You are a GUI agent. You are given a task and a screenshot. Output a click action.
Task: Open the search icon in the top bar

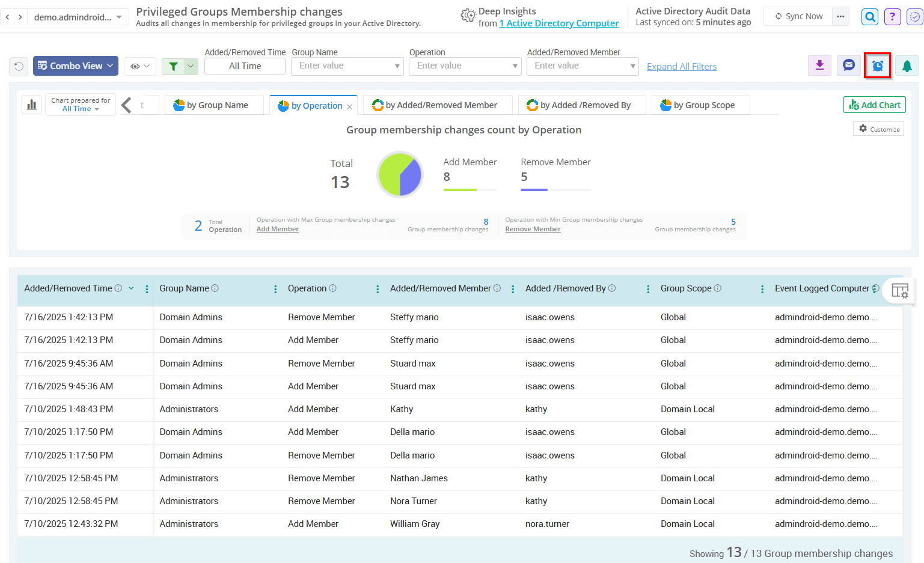coord(870,16)
